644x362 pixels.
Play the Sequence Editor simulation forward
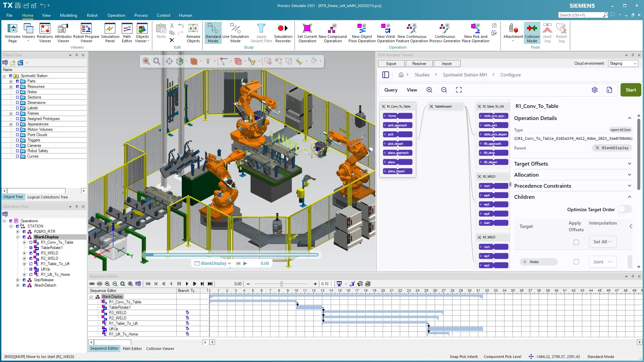point(187,284)
